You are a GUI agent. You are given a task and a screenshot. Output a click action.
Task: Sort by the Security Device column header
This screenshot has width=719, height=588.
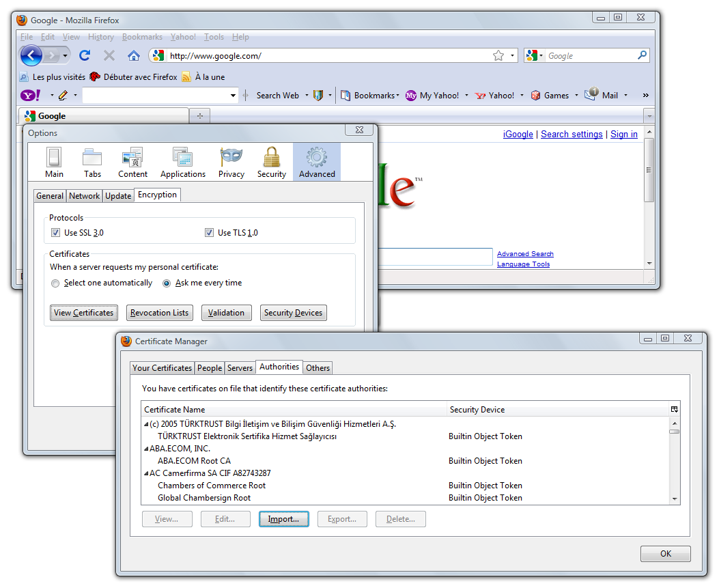point(558,410)
